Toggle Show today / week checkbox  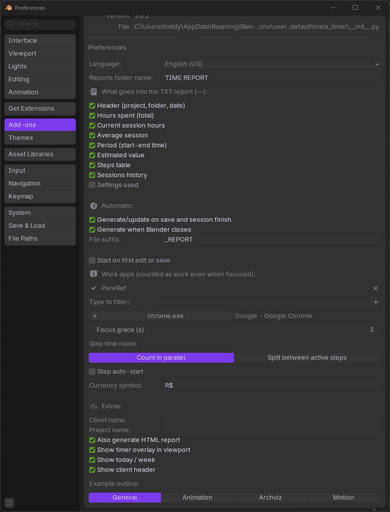point(92,460)
